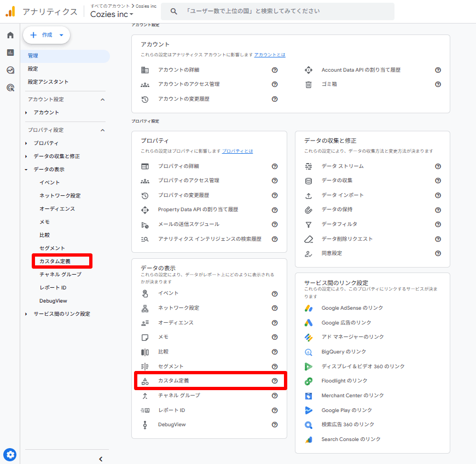Click the ゴミ箱 trash can icon
Viewport: 476px width, 464px height.
[x=309, y=84]
